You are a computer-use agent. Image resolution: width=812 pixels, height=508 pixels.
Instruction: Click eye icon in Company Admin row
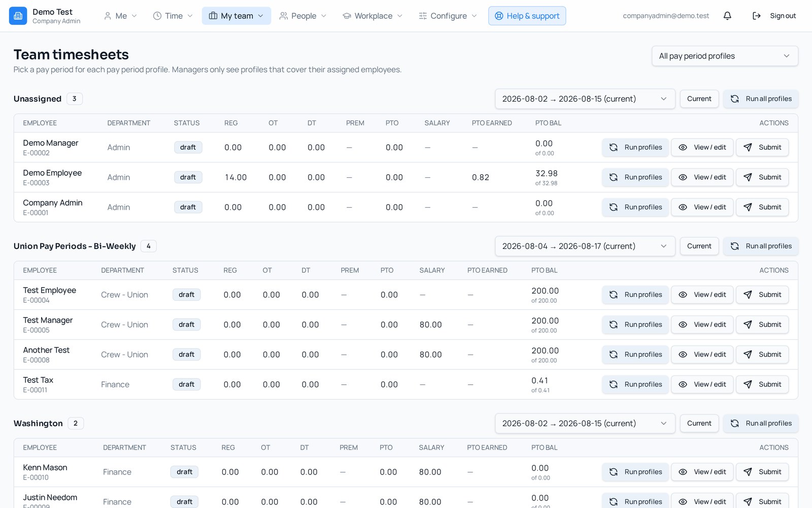683,207
